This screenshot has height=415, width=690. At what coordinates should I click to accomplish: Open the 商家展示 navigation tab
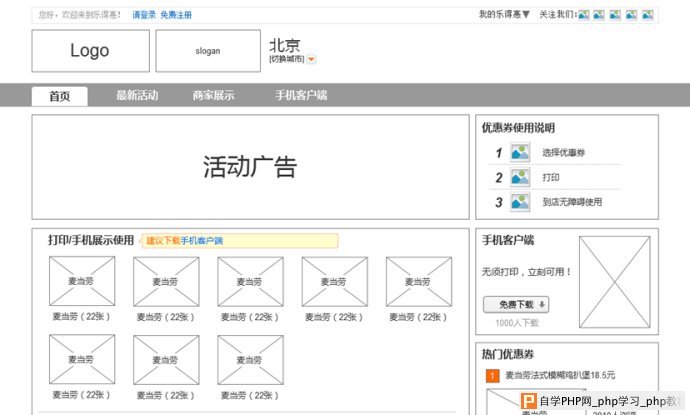214,96
